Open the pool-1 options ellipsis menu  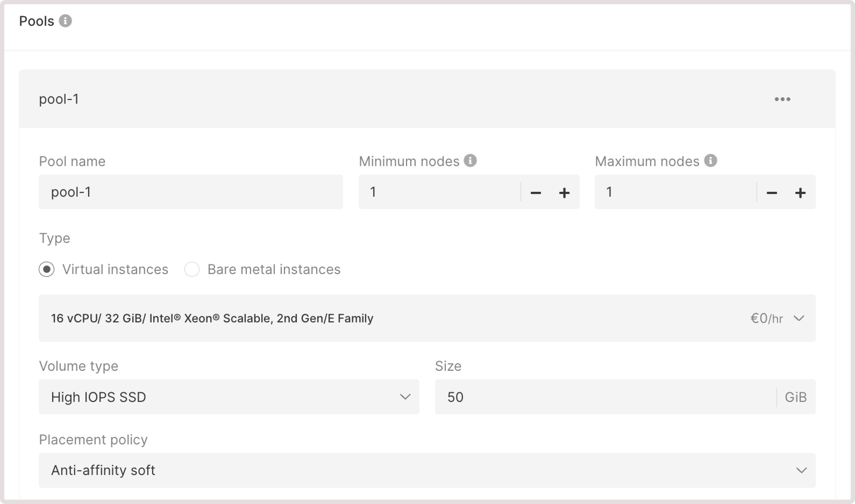coord(783,99)
